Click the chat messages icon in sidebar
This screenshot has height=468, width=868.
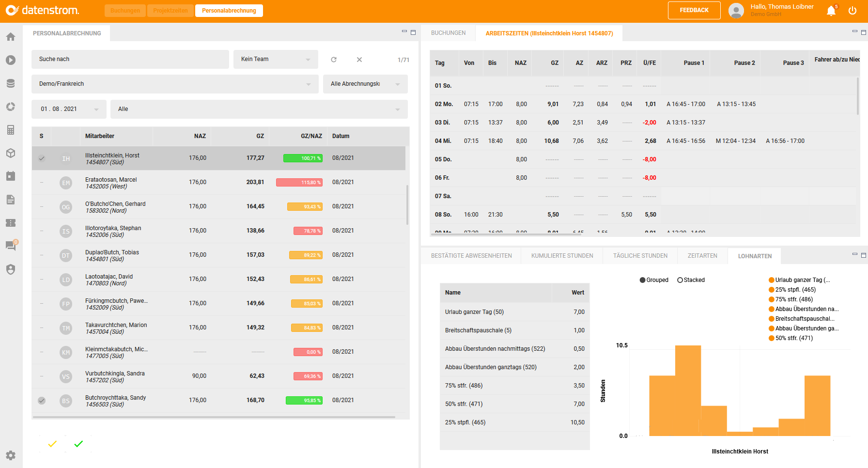[10, 246]
